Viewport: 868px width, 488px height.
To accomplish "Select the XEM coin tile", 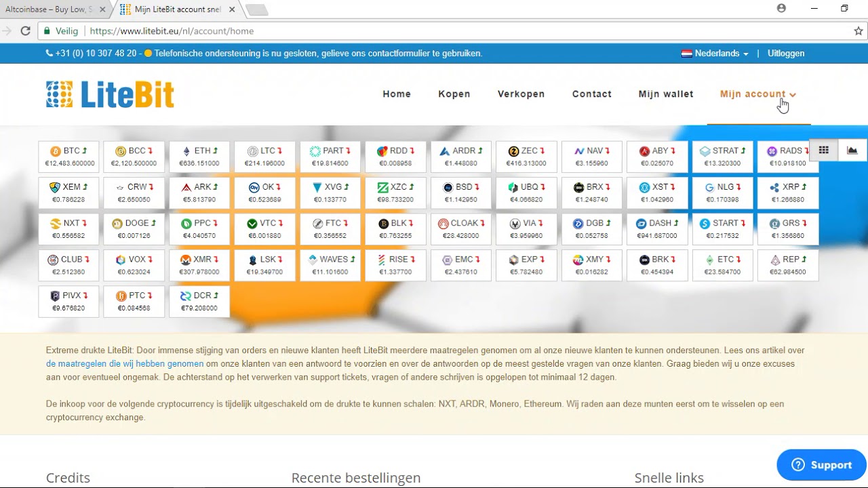I will click(x=68, y=192).
